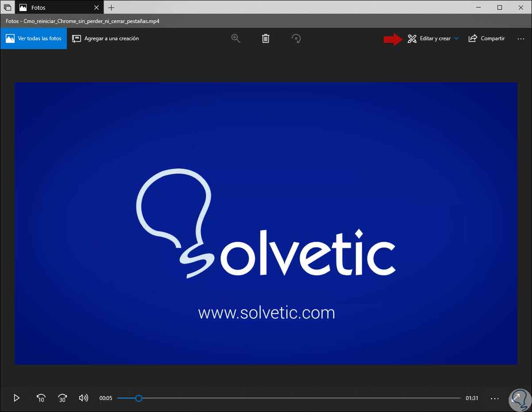532x412 pixels.
Task: Click the zoom magnifier icon
Action: pos(235,38)
